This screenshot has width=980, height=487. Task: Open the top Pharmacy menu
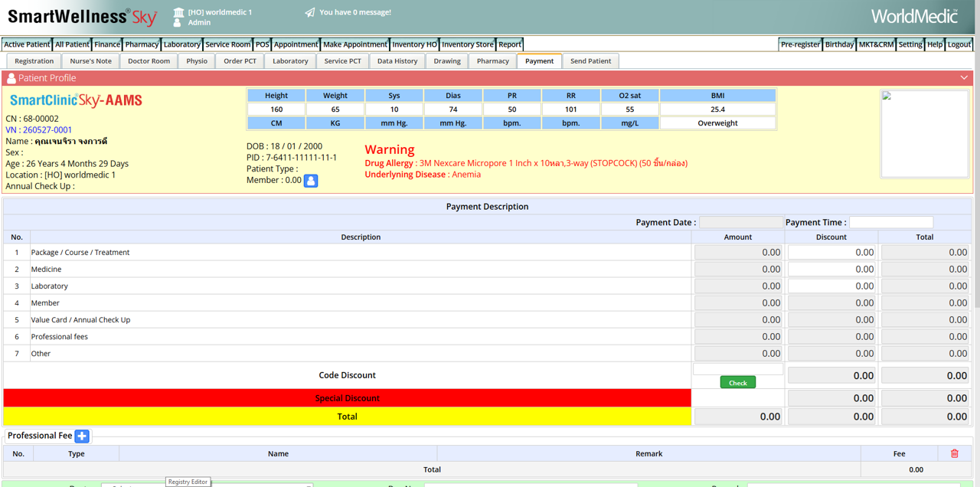coord(142,44)
